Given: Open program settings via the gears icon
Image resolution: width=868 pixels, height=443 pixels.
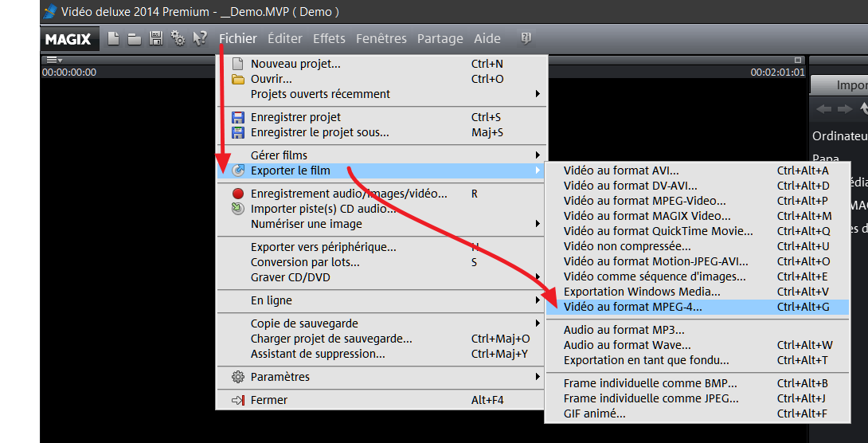Looking at the screenshot, I should 178,38.
